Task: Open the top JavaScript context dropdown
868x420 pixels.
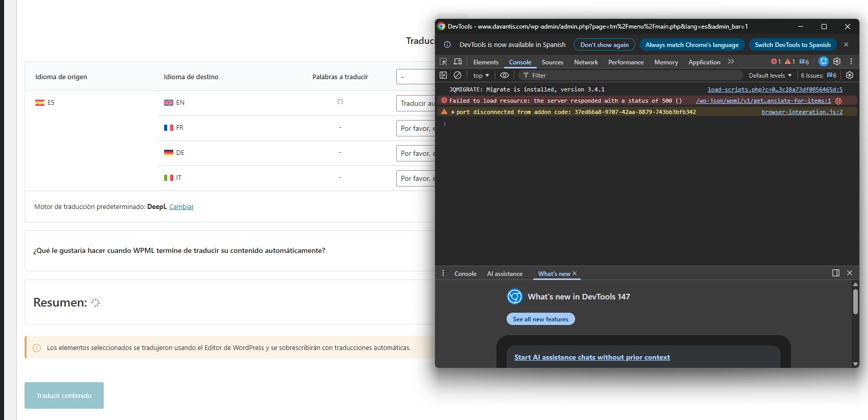Action: 481,76
